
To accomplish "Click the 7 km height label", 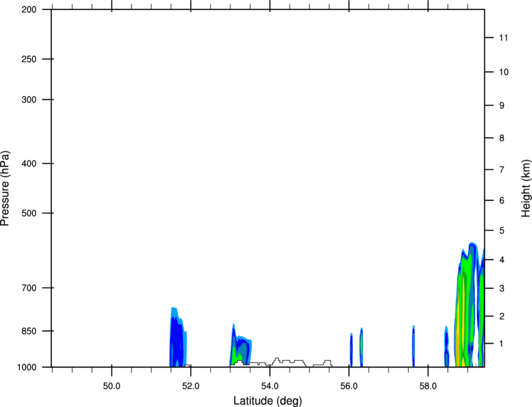I will point(501,170).
